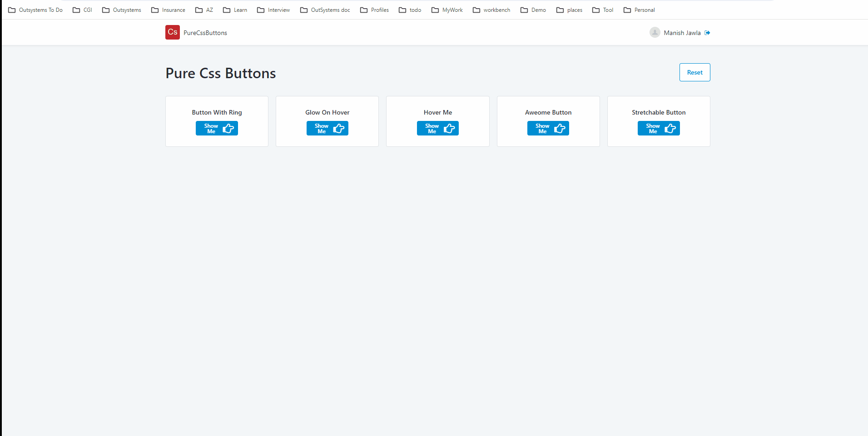The width and height of the screenshot is (868, 436).
Task: Click Show Me under Button With Ring
Action: (217, 128)
